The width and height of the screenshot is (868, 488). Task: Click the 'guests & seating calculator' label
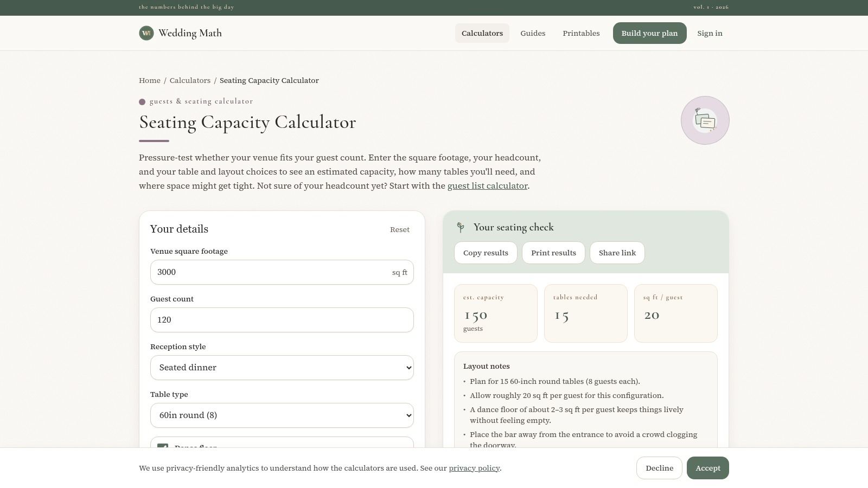[201, 101]
